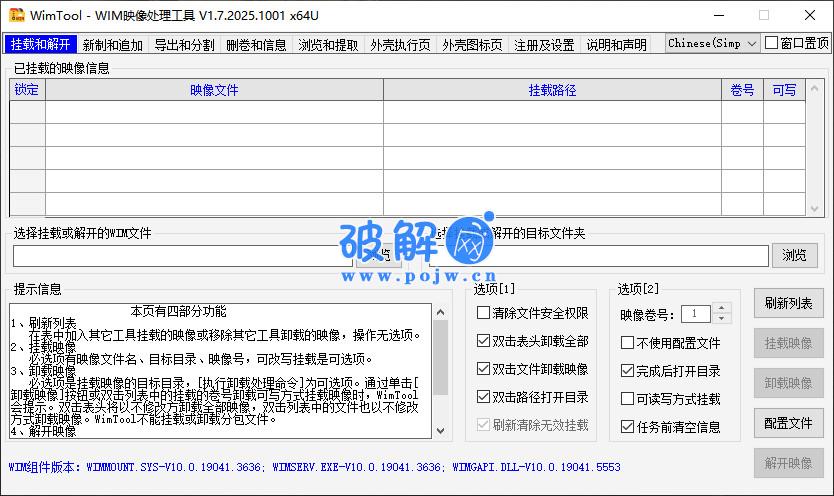Viewport: 834px width, 496px height.
Task: Click the 映像文件 column header
Action: point(214,90)
